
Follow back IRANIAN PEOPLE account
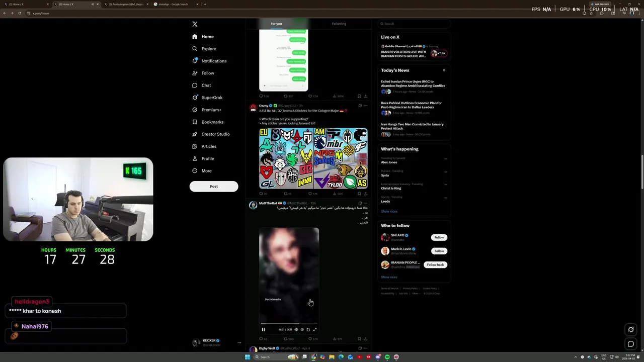(435, 264)
